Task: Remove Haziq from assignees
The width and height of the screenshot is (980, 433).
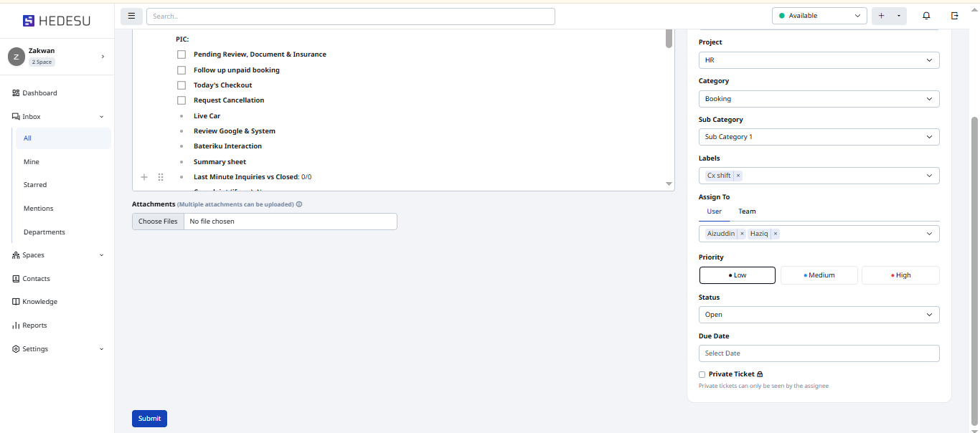Action: coord(776,234)
